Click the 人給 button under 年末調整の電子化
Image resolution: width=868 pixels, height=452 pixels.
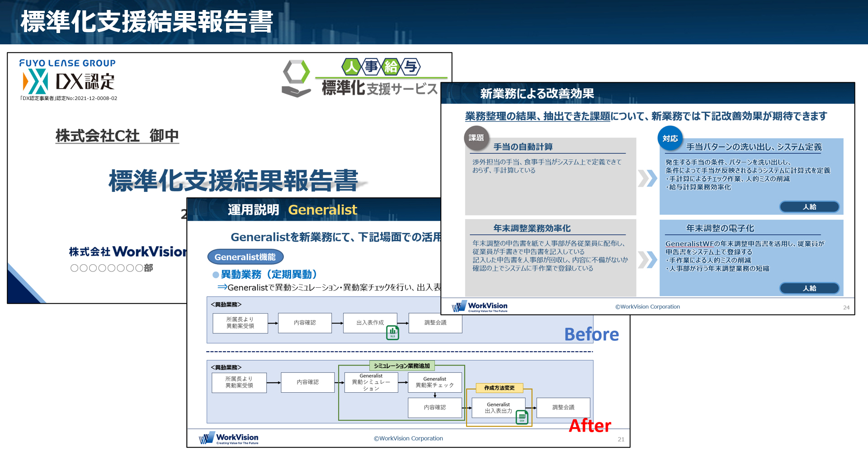point(809,288)
